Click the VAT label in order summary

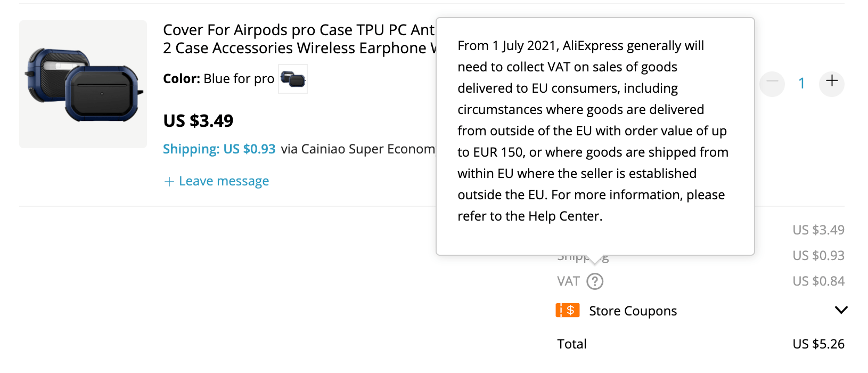(x=568, y=281)
